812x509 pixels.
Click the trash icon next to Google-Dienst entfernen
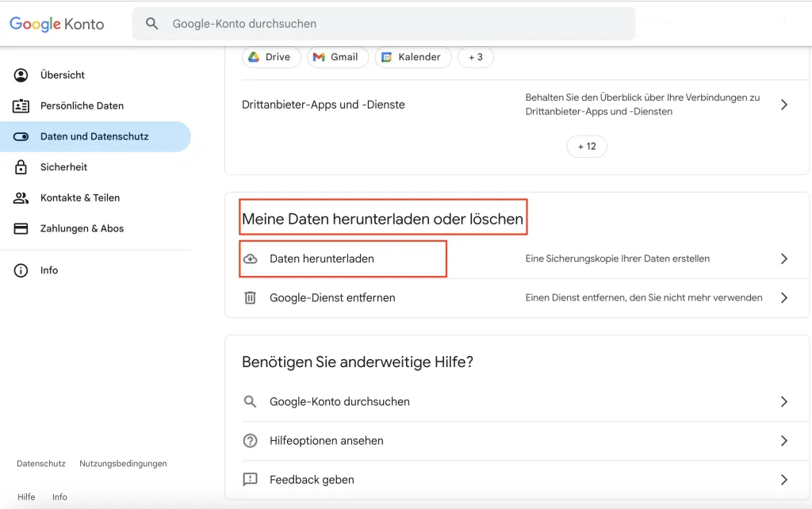251,297
